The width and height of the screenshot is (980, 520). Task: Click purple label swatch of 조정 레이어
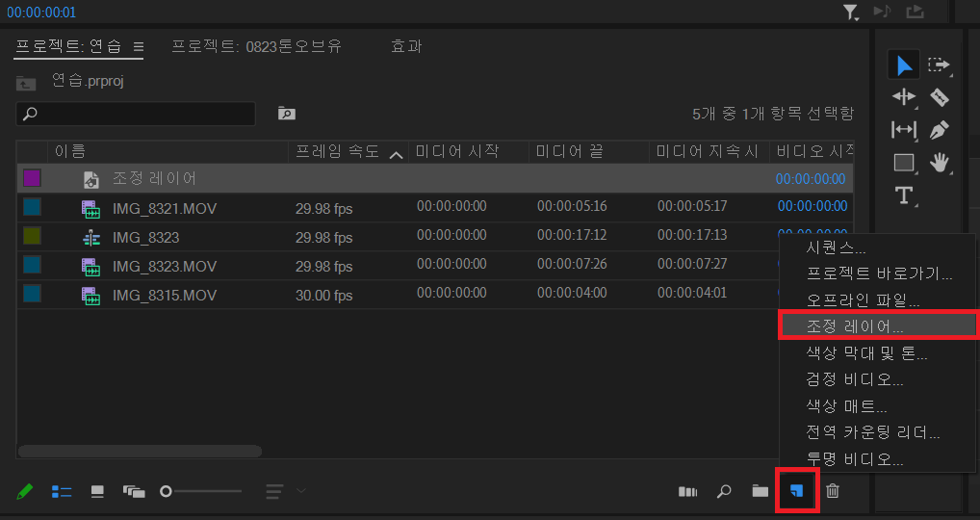pos(32,178)
